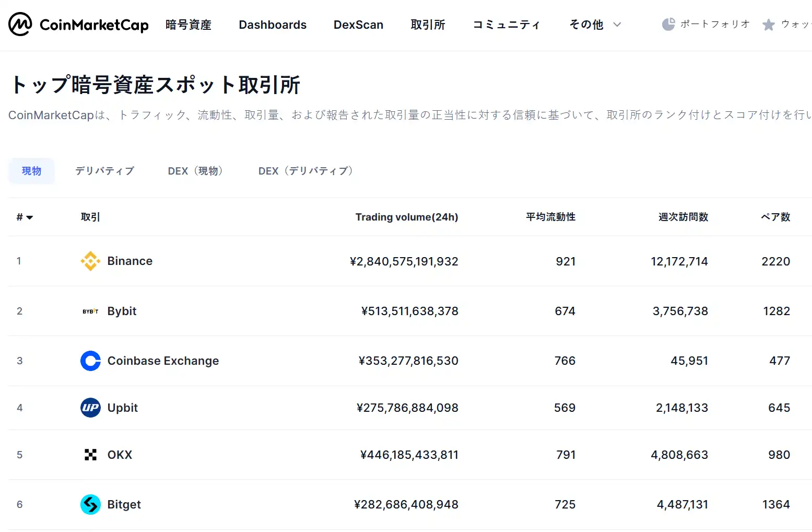Sort by ペア数 column header
The image size is (812, 532).
tap(775, 217)
